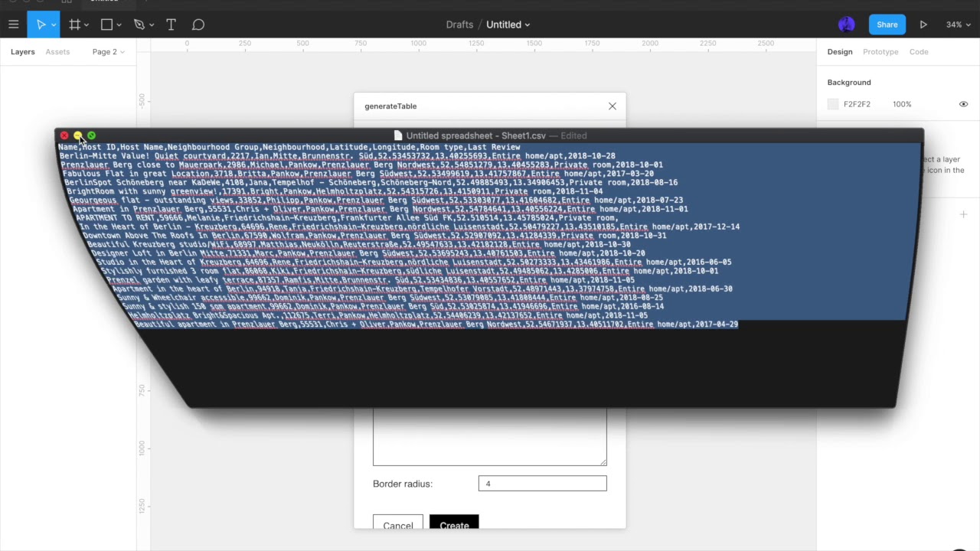Expand the Pen tool options arrow
The width and height of the screenshot is (980, 551).
(x=151, y=25)
